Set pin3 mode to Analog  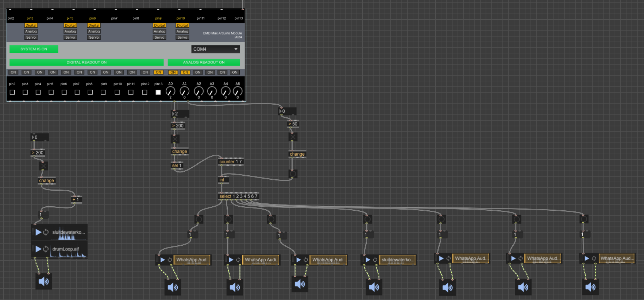pos(31,31)
